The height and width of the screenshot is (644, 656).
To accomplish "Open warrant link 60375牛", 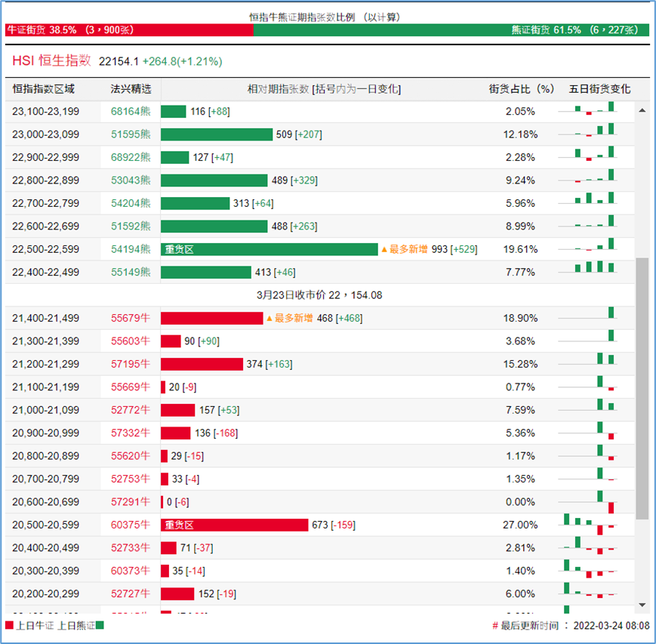I will click(x=131, y=525).
